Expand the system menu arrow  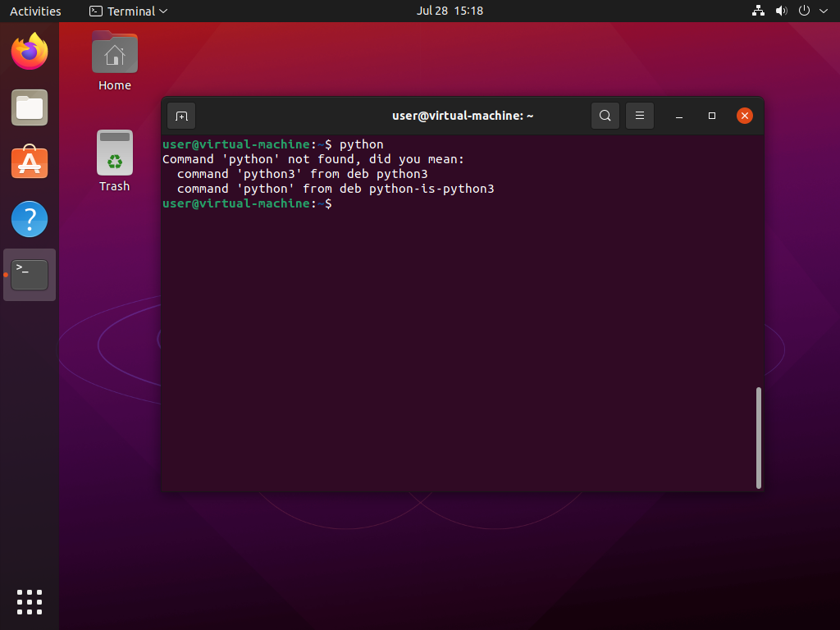pos(824,11)
